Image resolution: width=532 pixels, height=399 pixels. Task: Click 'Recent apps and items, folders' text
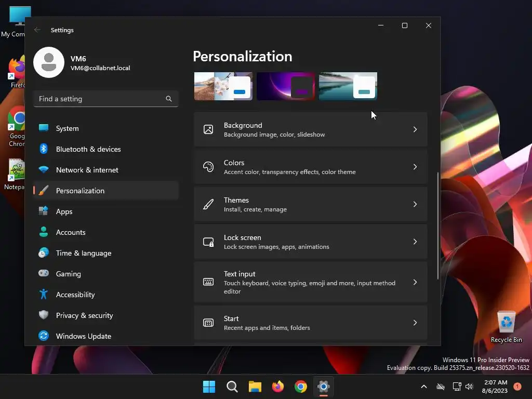267,328
